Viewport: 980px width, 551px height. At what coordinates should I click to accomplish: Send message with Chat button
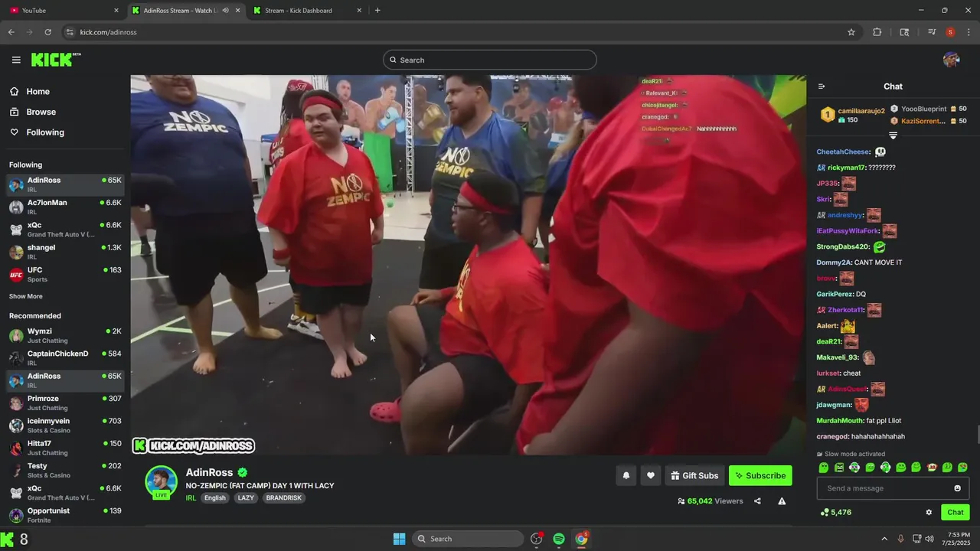click(x=955, y=512)
